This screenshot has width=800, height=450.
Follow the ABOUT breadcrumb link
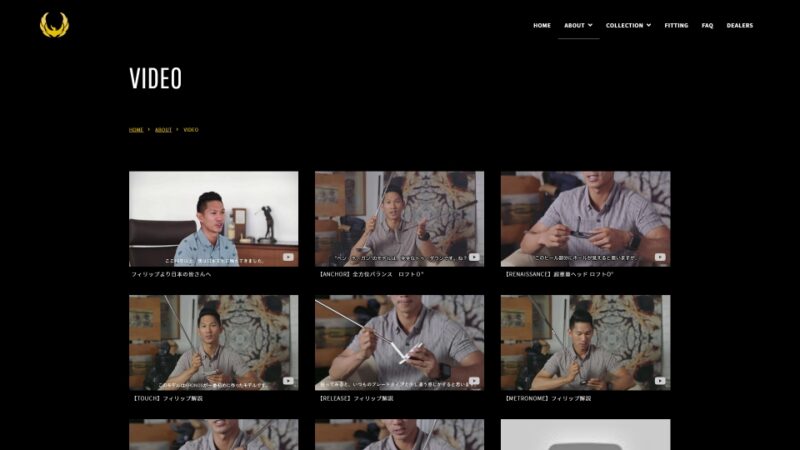163,130
